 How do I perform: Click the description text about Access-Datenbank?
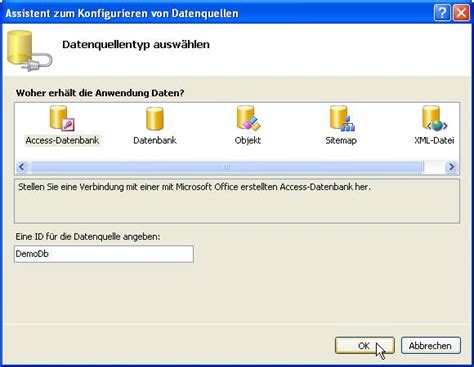194,187
